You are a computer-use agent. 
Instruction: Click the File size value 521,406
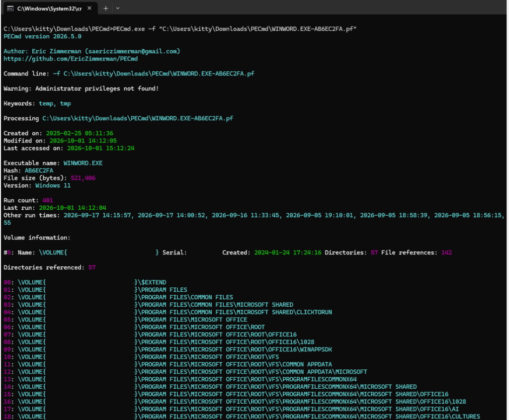point(83,178)
